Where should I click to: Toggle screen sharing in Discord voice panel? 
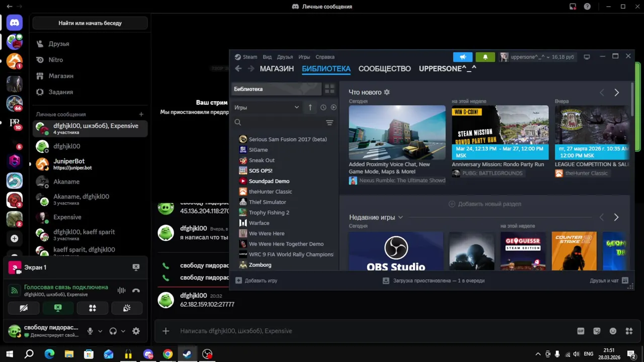[58, 308]
